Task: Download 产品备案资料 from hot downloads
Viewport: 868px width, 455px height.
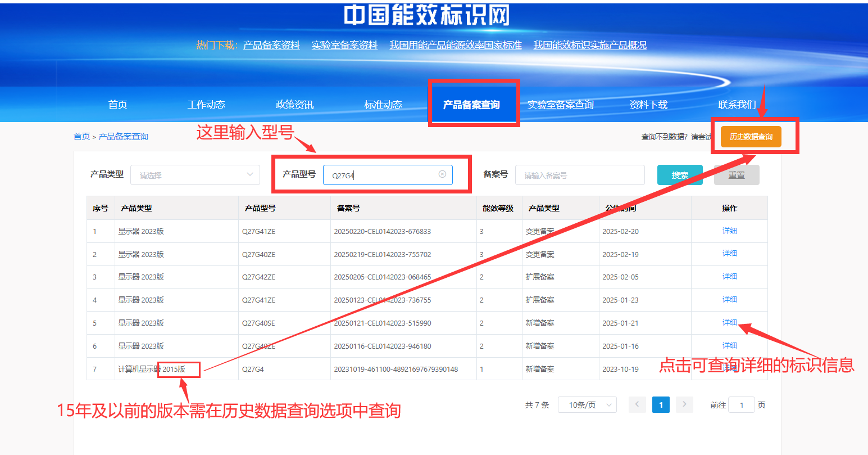Action: pyautogui.click(x=271, y=45)
